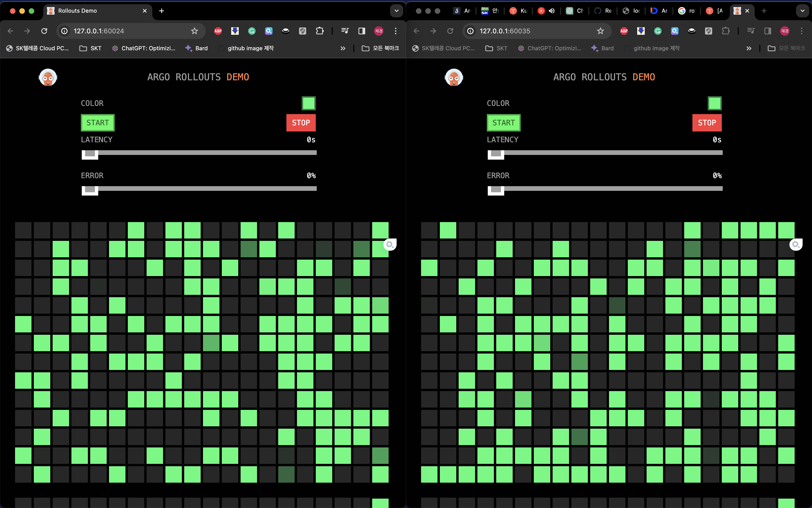
Task: Go back in right window
Action: [417, 31]
